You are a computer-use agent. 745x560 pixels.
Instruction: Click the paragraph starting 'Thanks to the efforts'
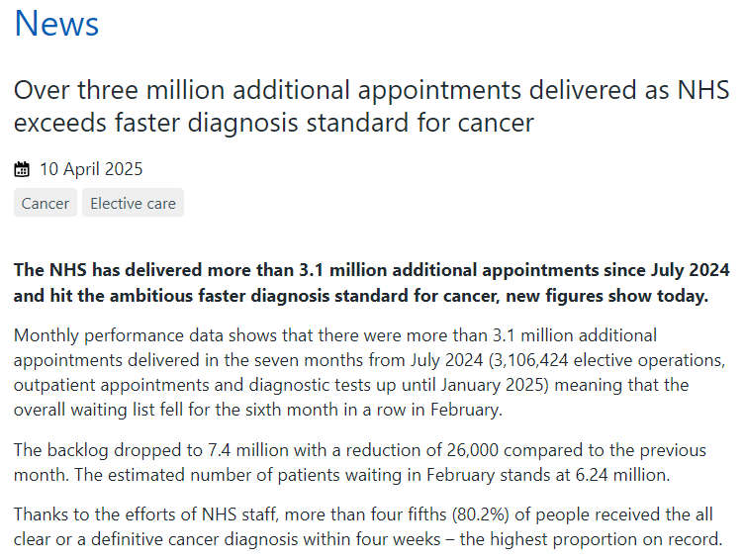point(368,526)
